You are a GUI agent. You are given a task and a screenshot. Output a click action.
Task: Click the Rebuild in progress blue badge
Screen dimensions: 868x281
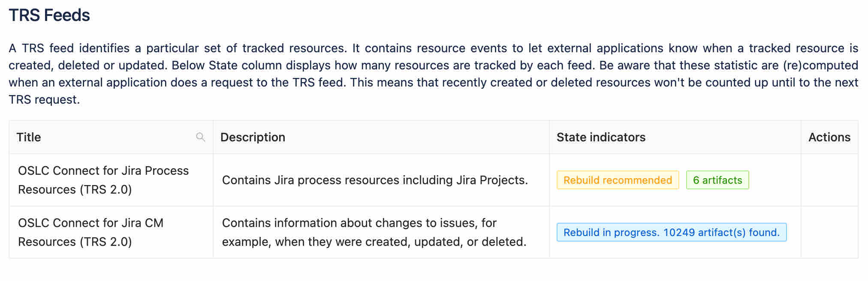(x=672, y=232)
